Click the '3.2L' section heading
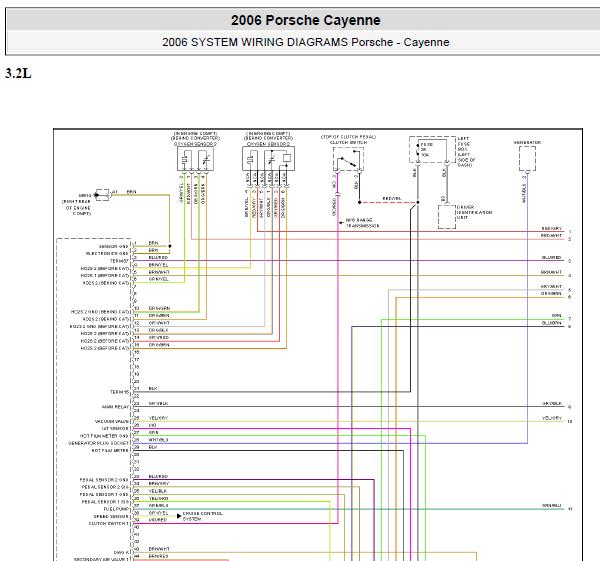600x561 pixels. [18, 73]
